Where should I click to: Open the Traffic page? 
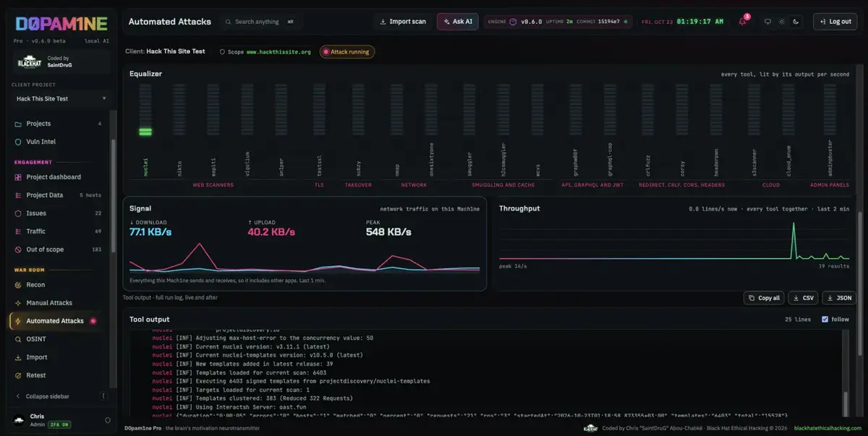pyautogui.click(x=59, y=231)
